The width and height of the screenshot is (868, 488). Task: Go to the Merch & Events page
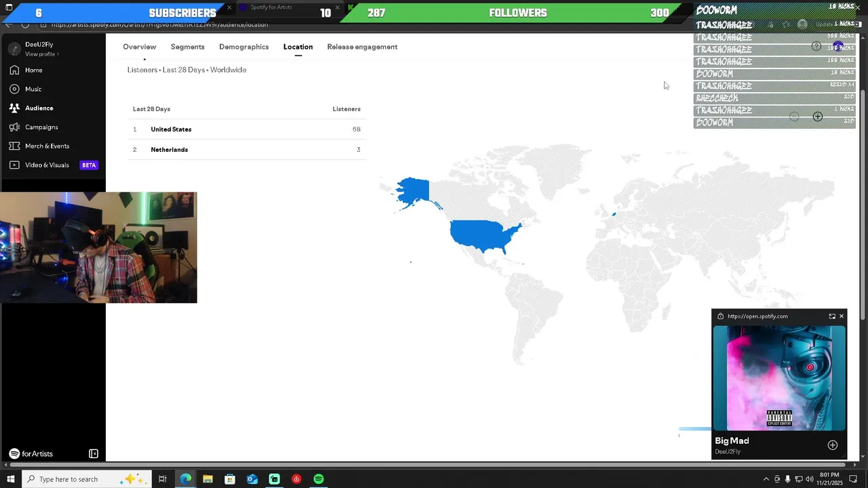47,146
